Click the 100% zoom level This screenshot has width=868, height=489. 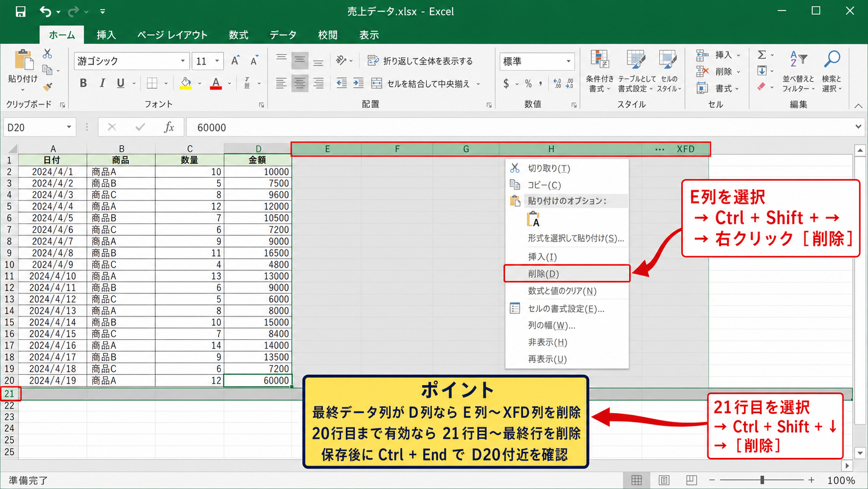point(841,481)
